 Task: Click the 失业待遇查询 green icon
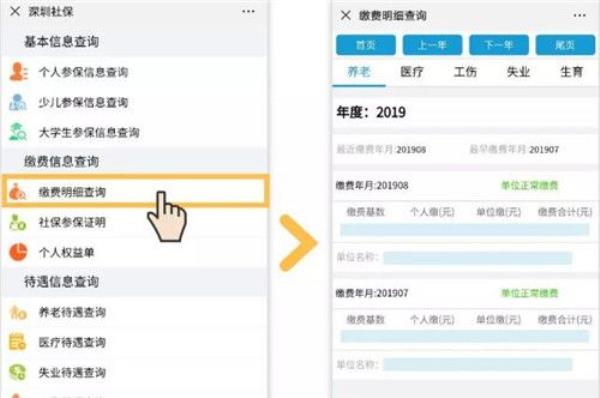17,372
